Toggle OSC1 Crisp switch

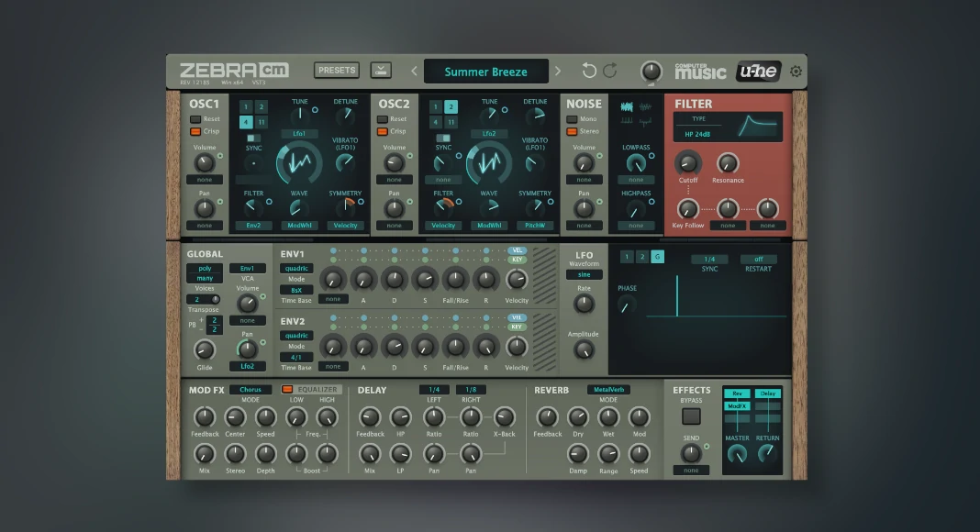(x=195, y=132)
